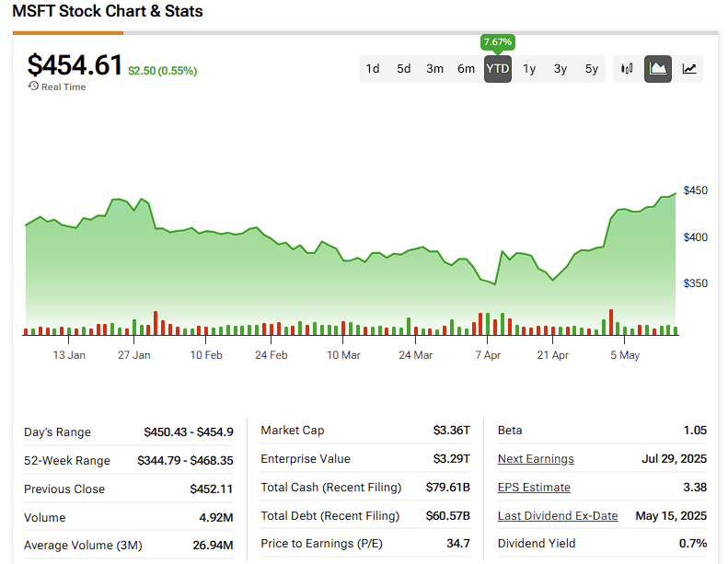Click the 52-Week Range label
The height and width of the screenshot is (564, 728).
67,460
